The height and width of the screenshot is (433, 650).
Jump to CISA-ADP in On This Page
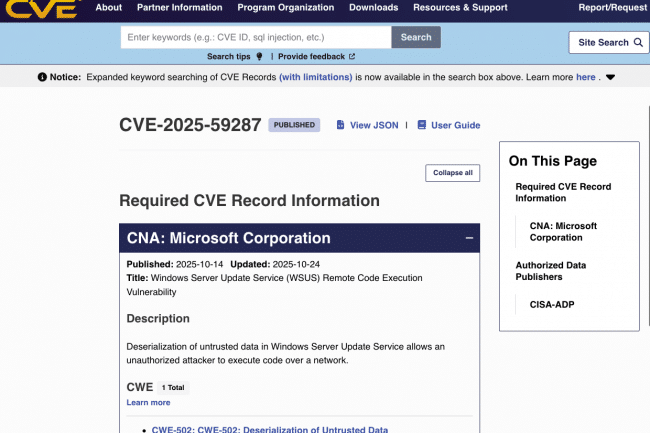pyautogui.click(x=552, y=305)
